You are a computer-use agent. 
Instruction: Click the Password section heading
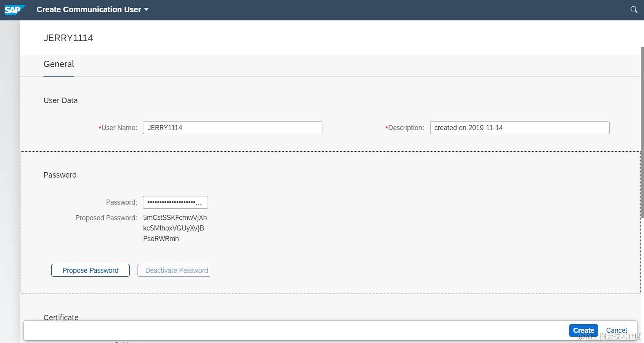point(60,175)
